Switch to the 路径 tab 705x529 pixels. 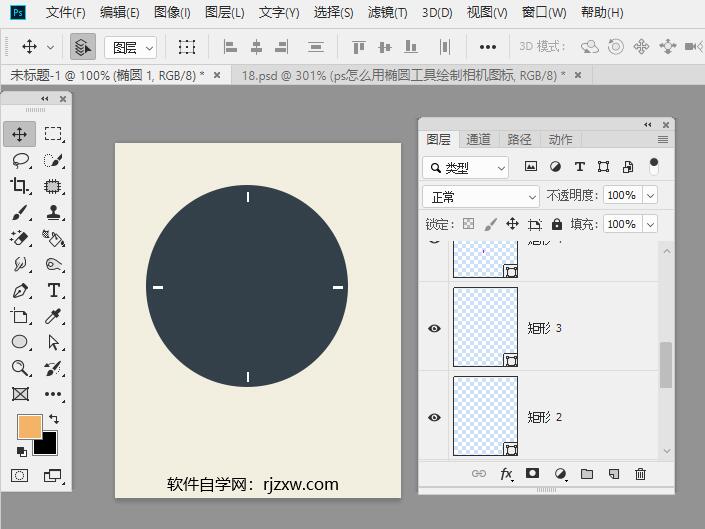click(x=519, y=140)
